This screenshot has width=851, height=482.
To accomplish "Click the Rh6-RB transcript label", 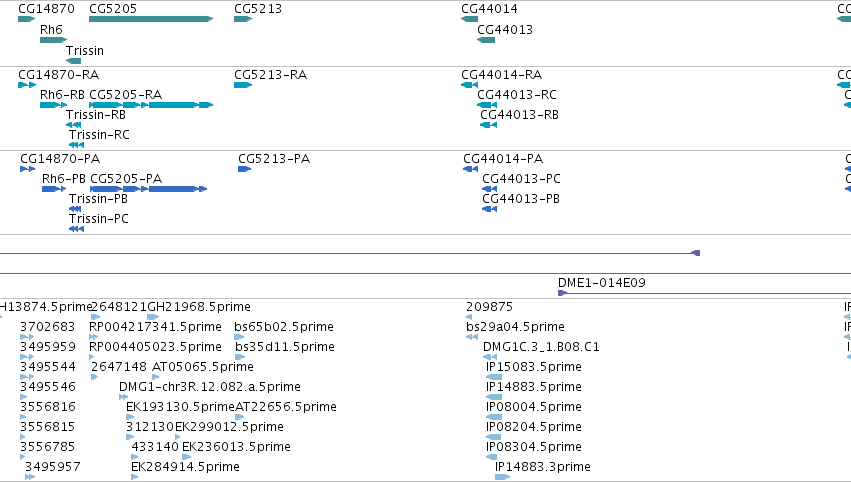I will tap(62, 94).
